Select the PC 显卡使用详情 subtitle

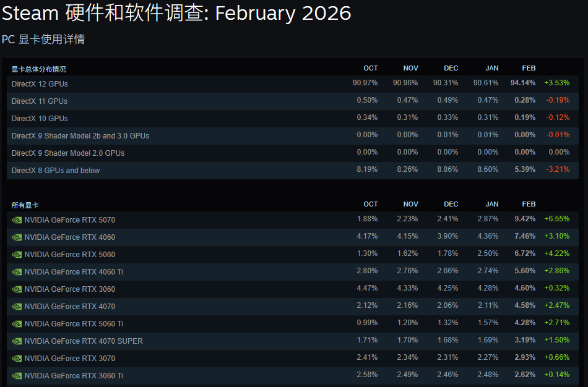coord(43,40)
